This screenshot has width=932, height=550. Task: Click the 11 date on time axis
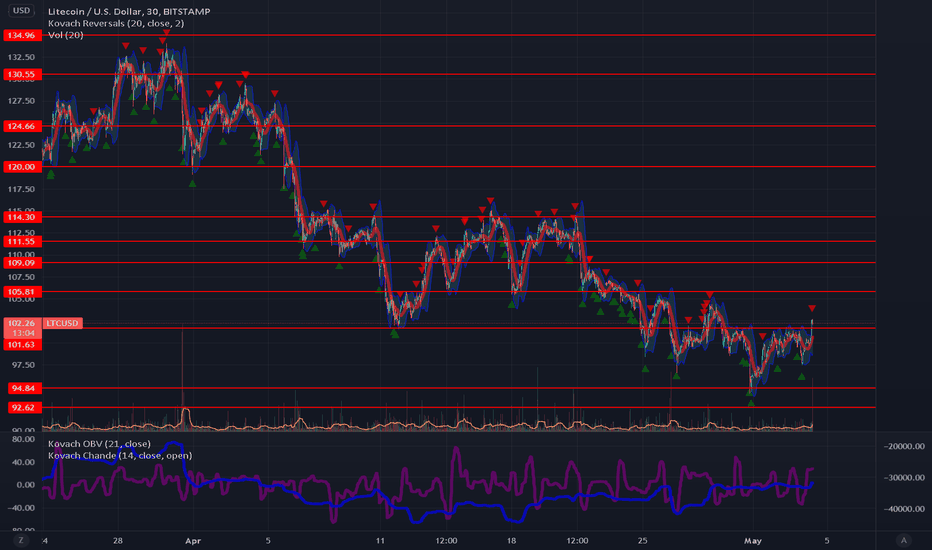pyautogui.click(x=380, y=540)
